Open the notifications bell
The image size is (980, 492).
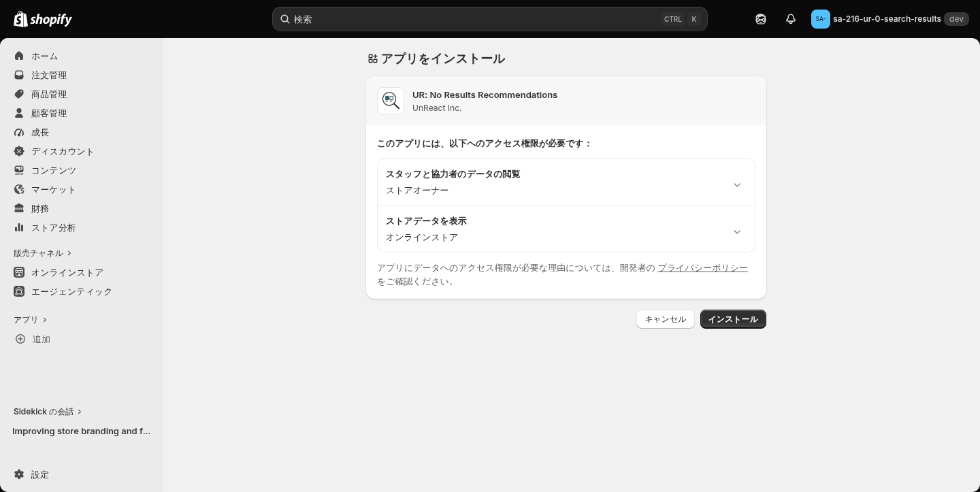point(791,19)
